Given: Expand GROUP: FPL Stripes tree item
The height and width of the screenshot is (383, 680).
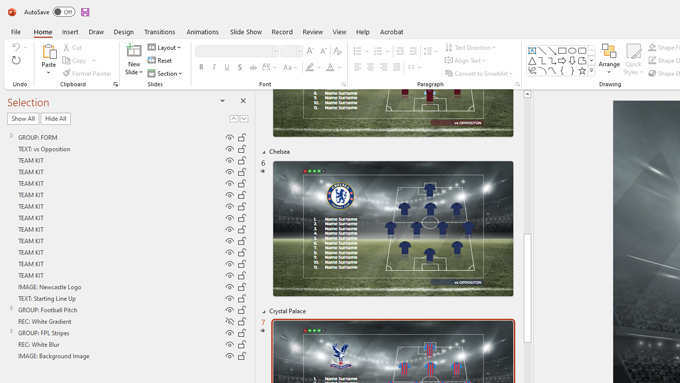Looking at the screenshot, I should (x=12, y=331).
